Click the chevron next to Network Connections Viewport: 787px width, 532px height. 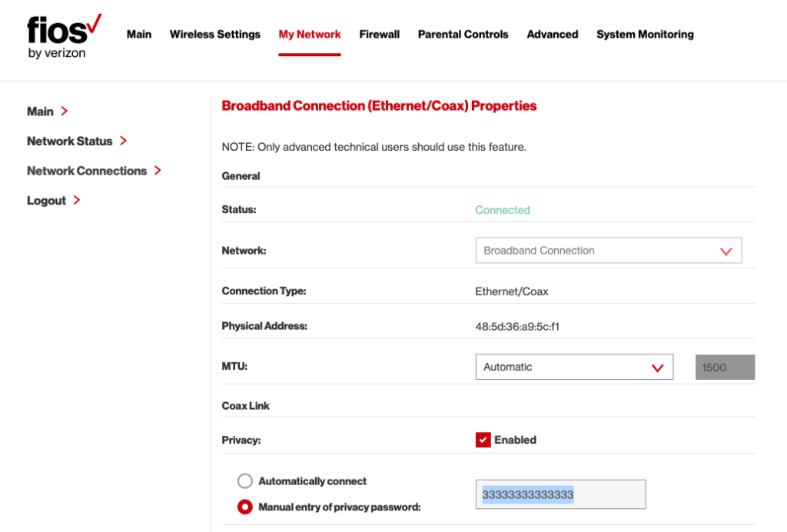pos(158,171)
